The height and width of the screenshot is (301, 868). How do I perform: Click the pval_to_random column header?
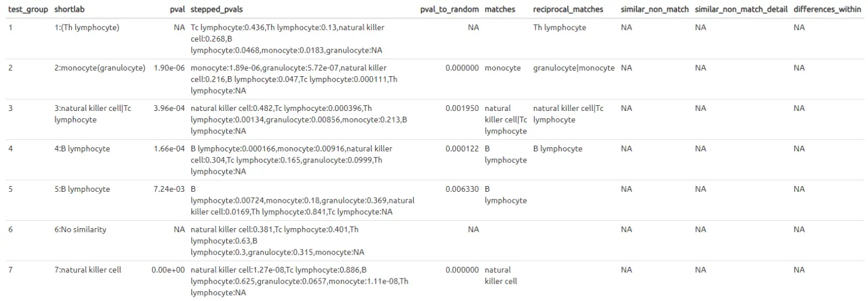(450, 9)
